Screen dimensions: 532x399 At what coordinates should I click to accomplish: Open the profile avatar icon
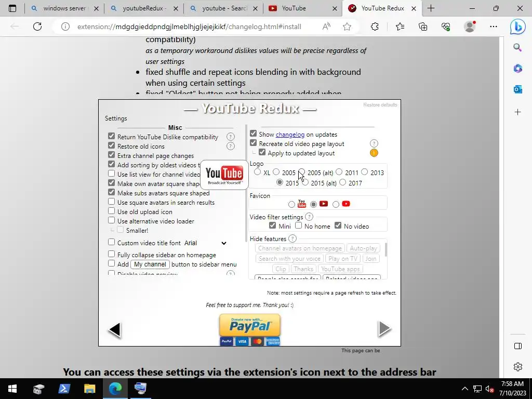(x=470, y=26)
